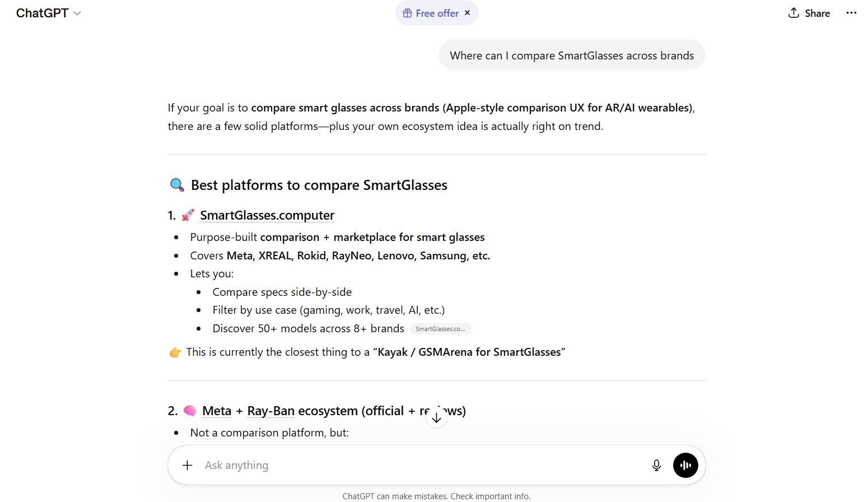Jump to bottom with the down-arrow button
Screen dimensions: 868x502
click(x=437, y=417)
